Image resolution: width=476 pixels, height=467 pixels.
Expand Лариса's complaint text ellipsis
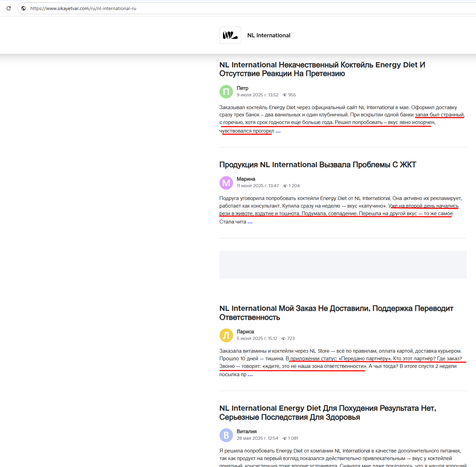coord(250,375)
